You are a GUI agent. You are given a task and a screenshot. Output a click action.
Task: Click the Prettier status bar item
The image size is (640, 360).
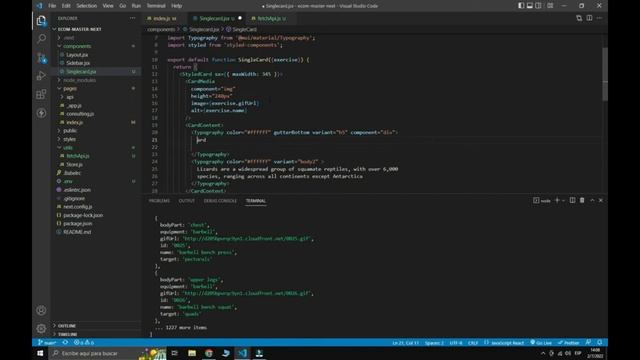pyautogui.click(x=569, y=342)
